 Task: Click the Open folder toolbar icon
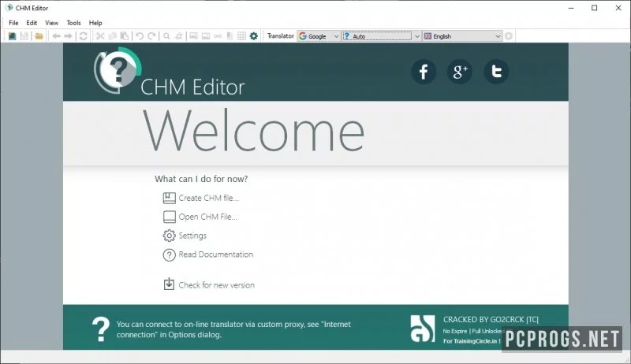click(x=39, y=36)
